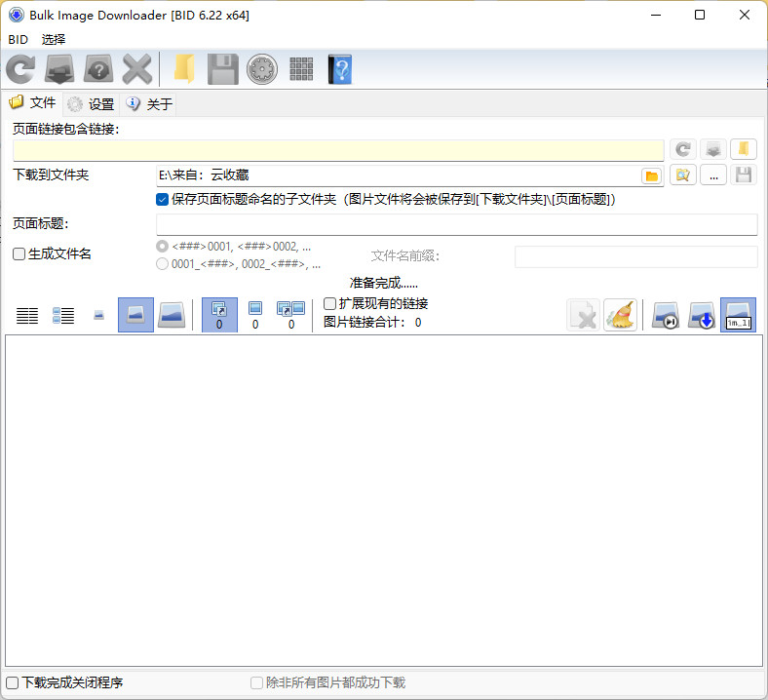Switch to the 文件 tab
The image size is (768, 700).
point(33,103)
